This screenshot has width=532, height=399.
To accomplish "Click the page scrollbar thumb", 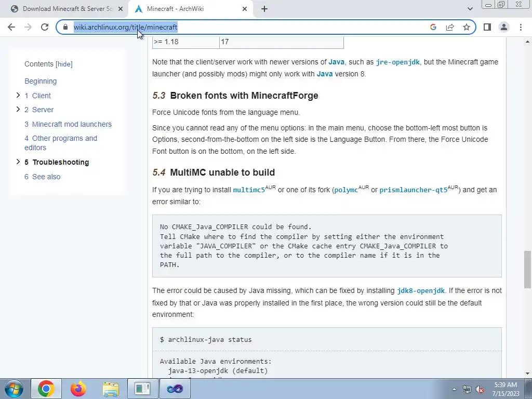I will tap(527, 270).
